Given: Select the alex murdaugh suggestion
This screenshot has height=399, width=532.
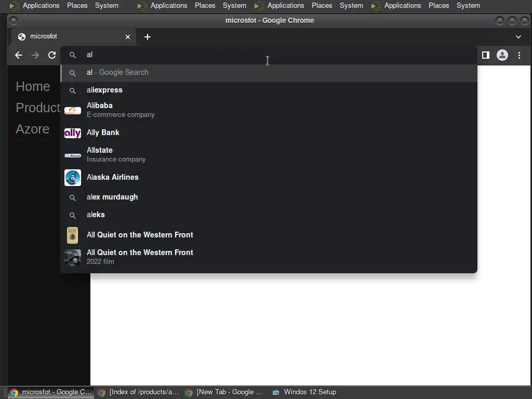Looking at the screenshot, I should point(269,197).
